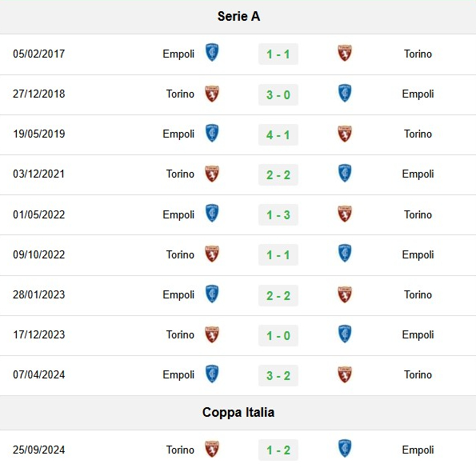Select the Coppa Italia section header
476x468 pixels.
point(238,412)
